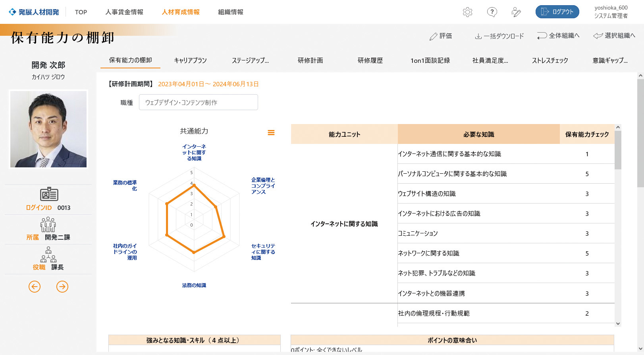Click the organization role hierarchy icon

(48, 254)
